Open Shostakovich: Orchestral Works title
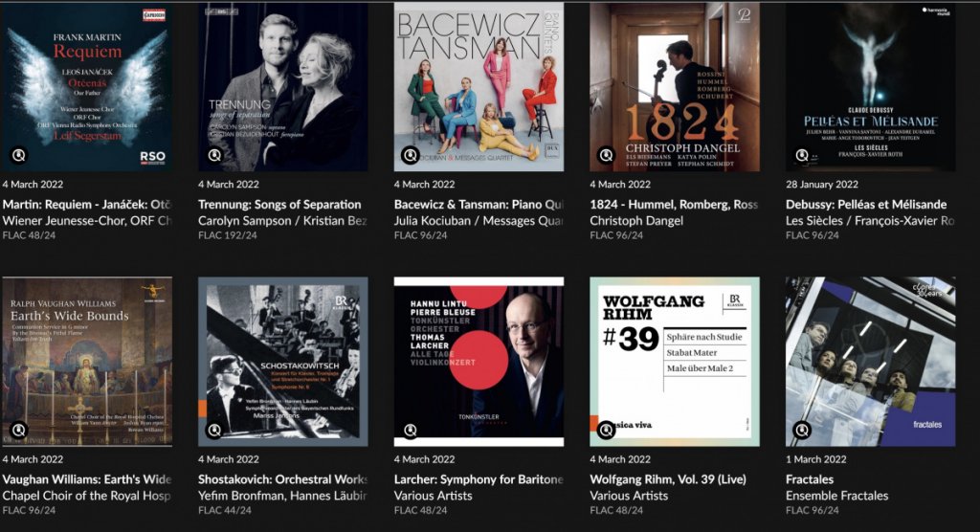Image resolution: width=980 pixels, height=532 pixels. [x=282, y=479]
